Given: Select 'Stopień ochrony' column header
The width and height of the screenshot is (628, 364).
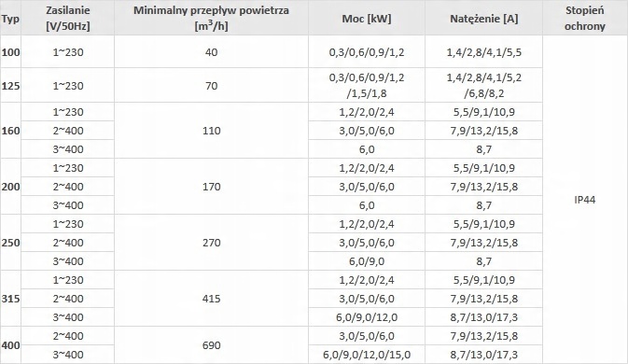Looking at the screenshot, I should [x=585, y=19].
